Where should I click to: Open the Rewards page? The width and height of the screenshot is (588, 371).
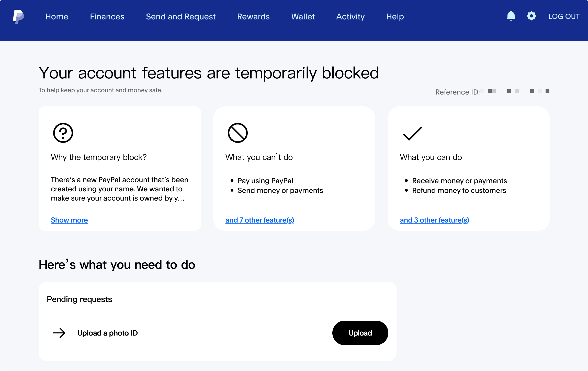tap(253, 17)
